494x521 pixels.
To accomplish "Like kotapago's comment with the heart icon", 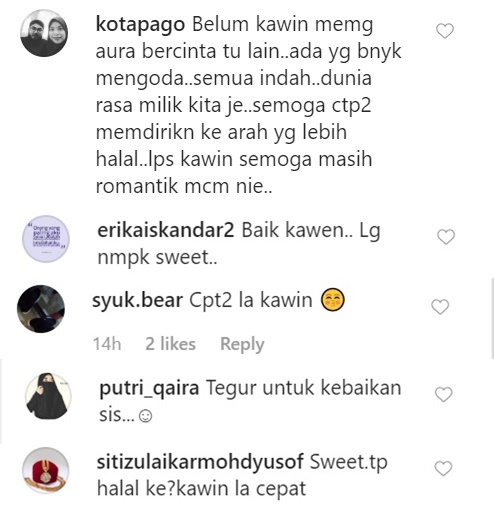I will pyautogui.click(x=445, y=31).
